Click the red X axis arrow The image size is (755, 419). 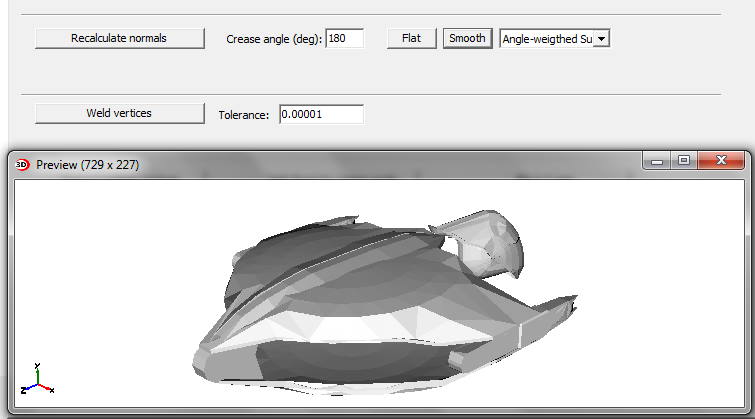tap(47, 388)
